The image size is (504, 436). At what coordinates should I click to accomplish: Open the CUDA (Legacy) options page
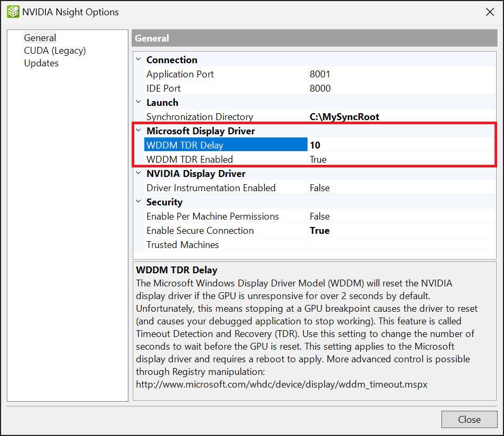55,51
